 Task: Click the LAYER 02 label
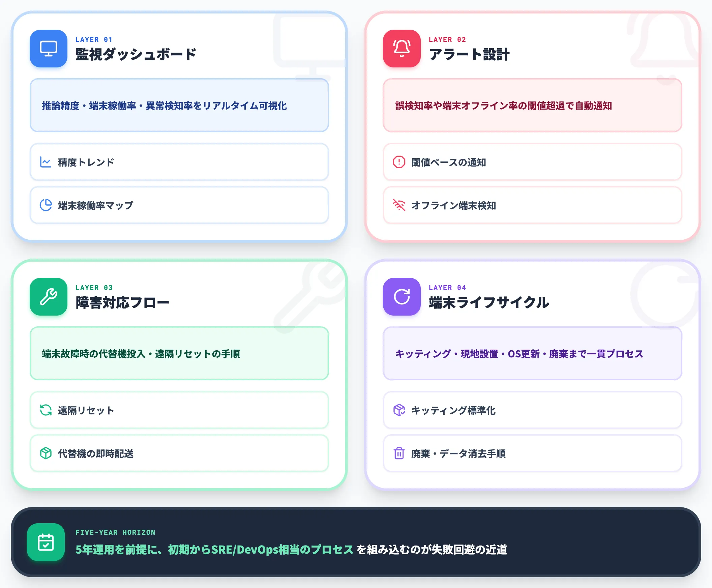(x=447, y=40)
